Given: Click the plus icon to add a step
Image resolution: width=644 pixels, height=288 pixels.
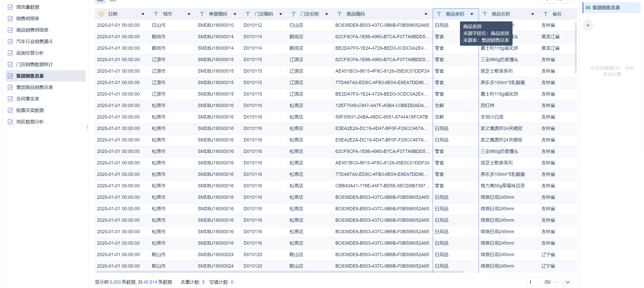Looking at the screenshot, I should pyautogui.click(x=588, y=25).
